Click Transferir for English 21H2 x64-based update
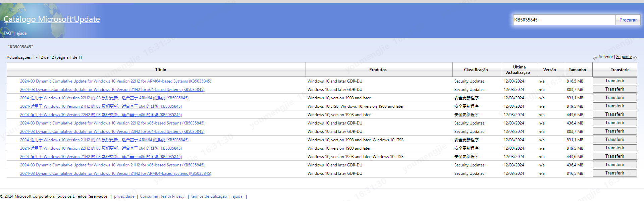 [x=614, y=89]
